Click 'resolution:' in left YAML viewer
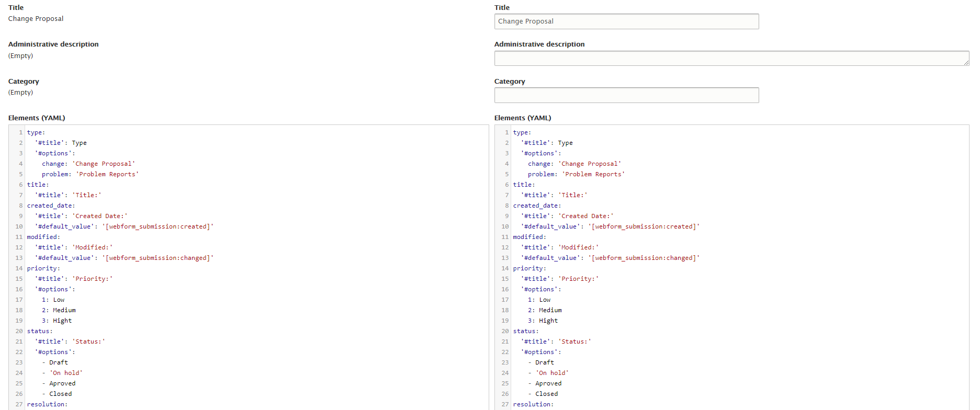Viewport: 980px width, 410px height. click(x=47, y=404)
